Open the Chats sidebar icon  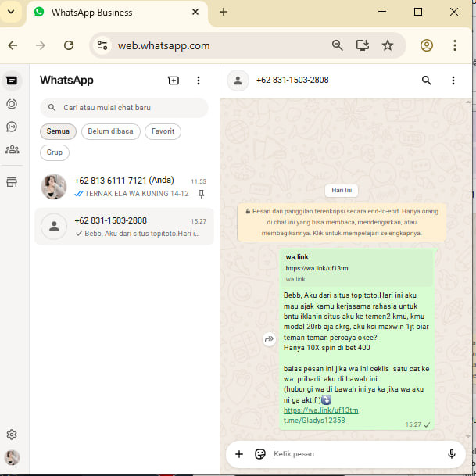(12, 81)
